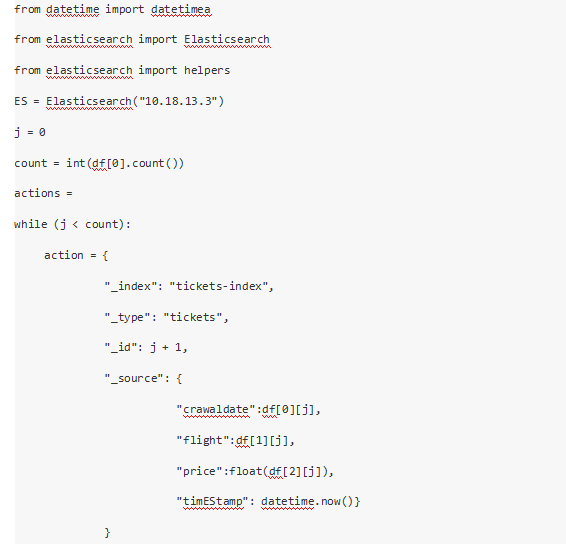Click the underlined crawaldate key
The height and width of the screenshot is (544, 566).
point(216,409)
